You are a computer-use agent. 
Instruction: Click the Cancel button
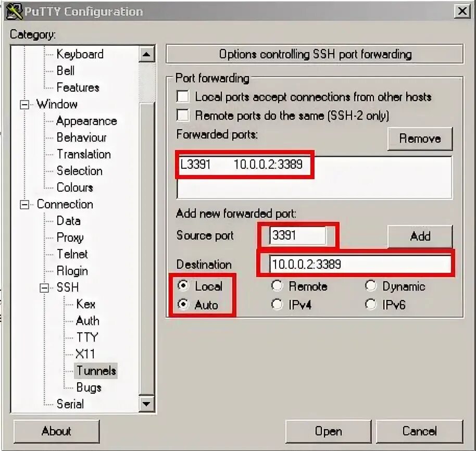coord(420,431)
